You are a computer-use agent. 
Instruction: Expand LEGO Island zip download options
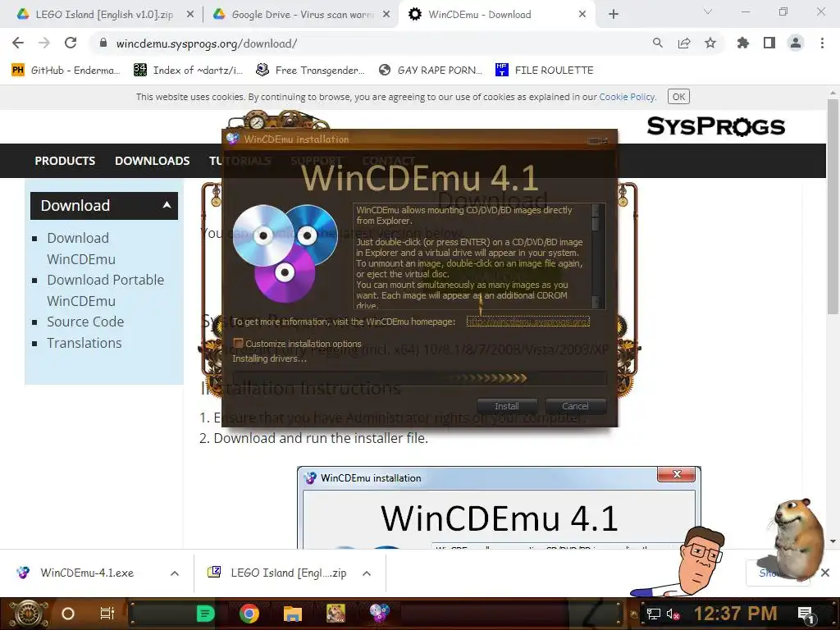coord(367,573)
